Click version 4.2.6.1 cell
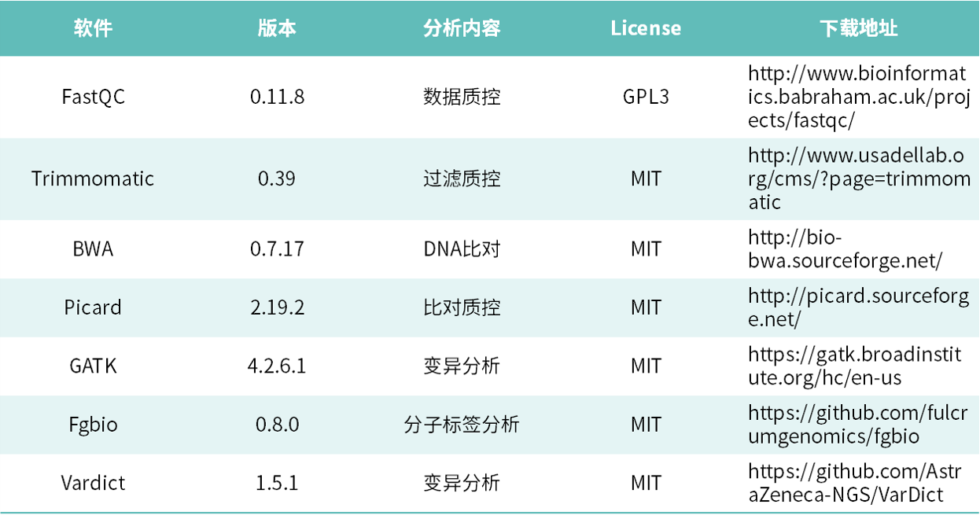The image size is (980, 519). pos(277,366)
